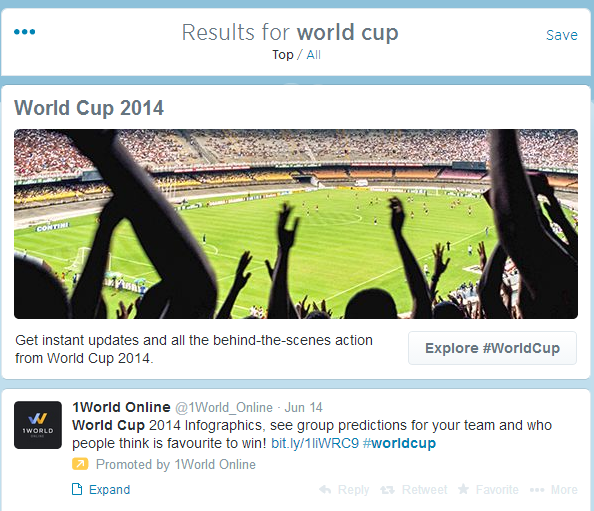The width and height of the screenshot is (594, 511).
Task: Expand the 1World Online tweet
Action: click(109, 489)
